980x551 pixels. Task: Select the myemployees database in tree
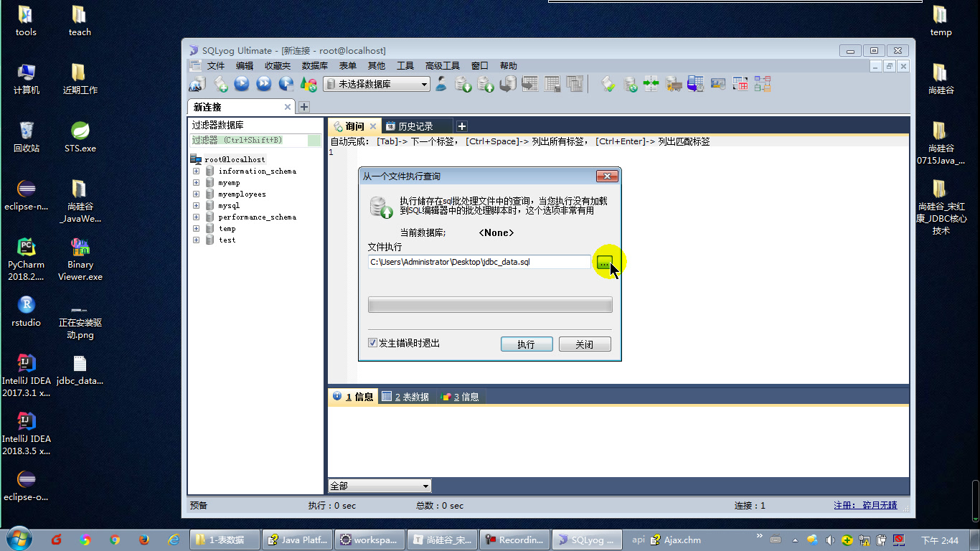coord(242,194)
